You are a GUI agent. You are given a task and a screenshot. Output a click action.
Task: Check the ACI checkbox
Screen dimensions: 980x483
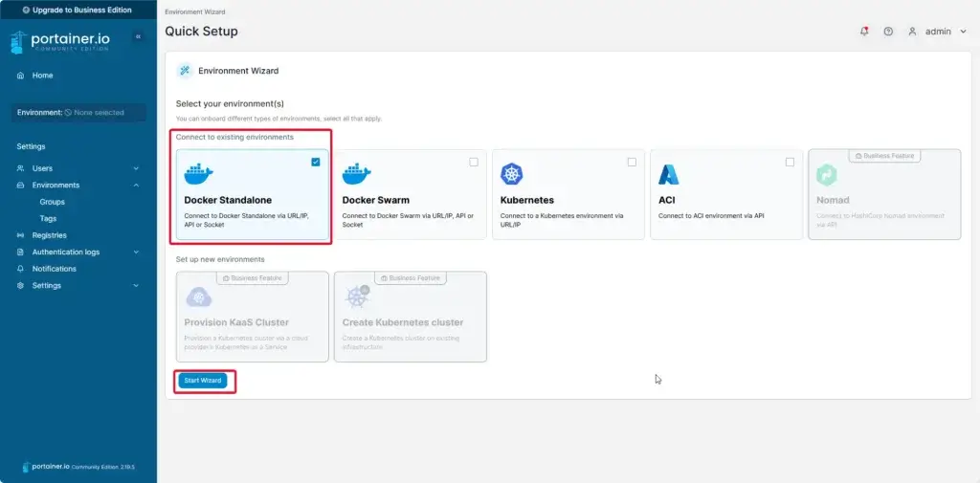pyautogui.click(x=790, y=162)
